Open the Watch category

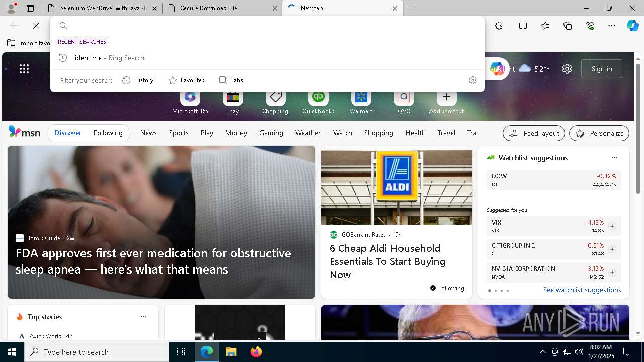[342, 133]
